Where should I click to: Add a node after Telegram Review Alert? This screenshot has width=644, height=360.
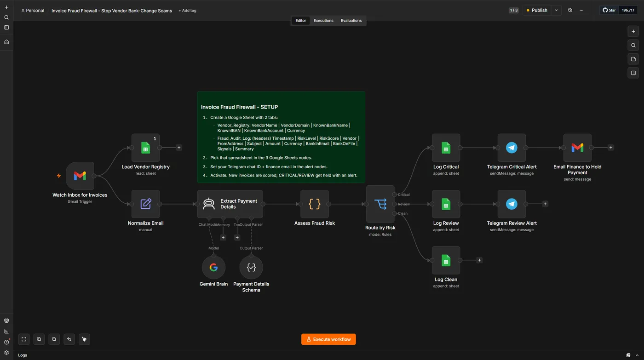[x=545, y=204]
